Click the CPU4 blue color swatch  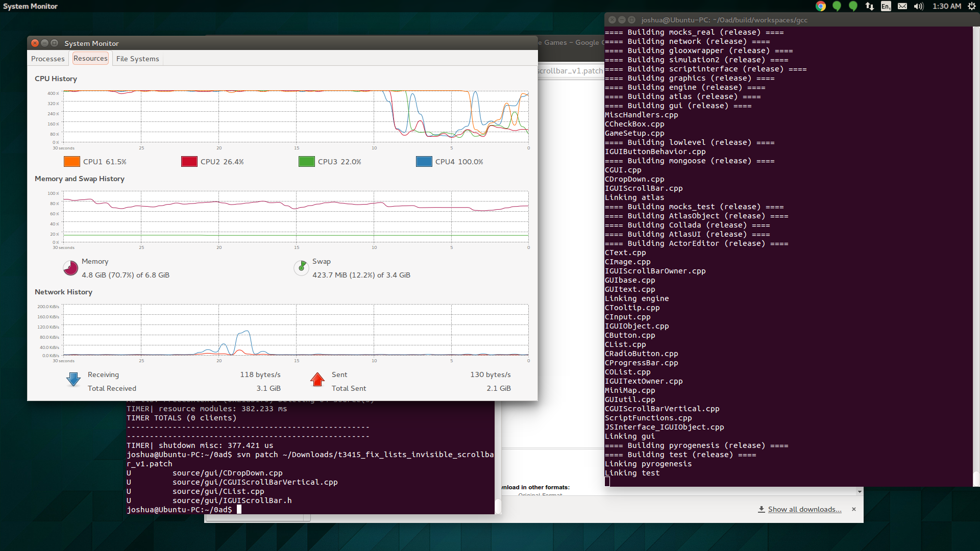(x=424, y=162)
